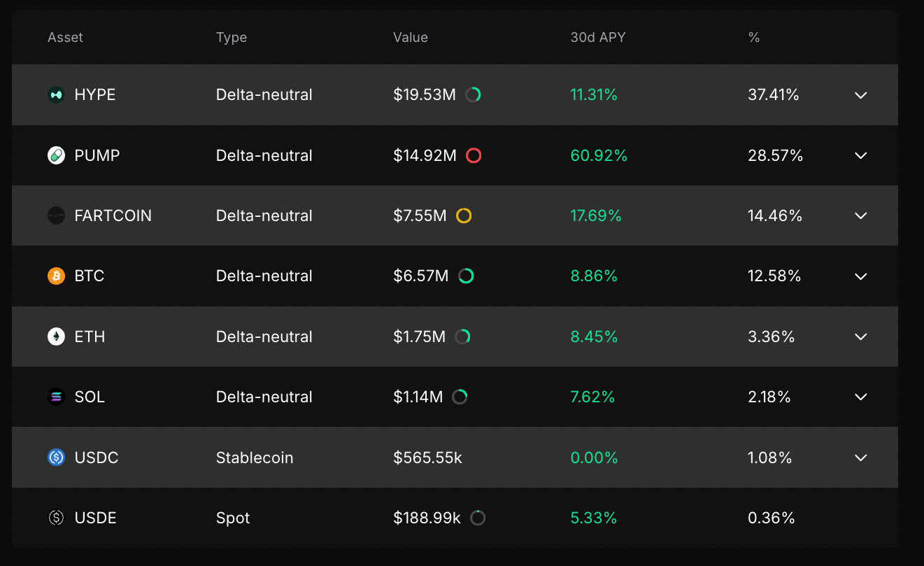
Task: Expand the PUMP row details
Action: point(860,155)
